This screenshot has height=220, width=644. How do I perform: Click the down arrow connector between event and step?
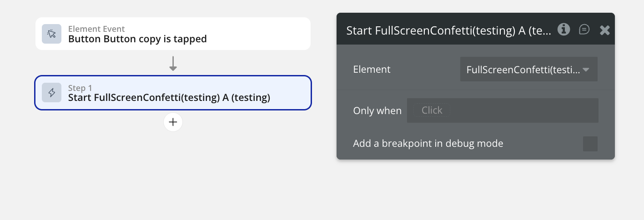coord(173,63)
